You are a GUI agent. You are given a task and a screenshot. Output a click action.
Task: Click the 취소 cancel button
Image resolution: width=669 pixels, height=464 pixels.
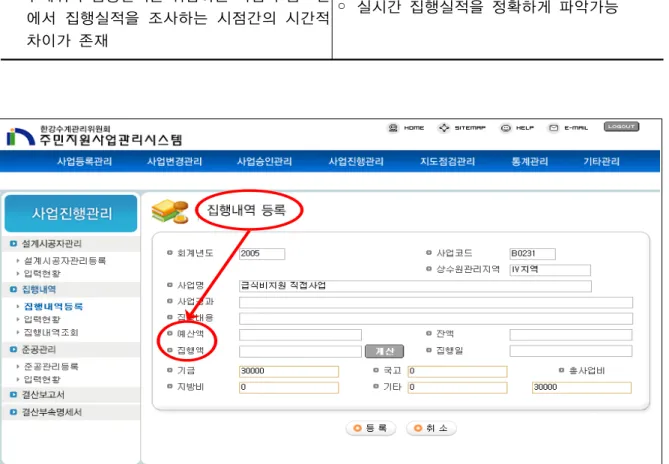[x=431, y=428]
